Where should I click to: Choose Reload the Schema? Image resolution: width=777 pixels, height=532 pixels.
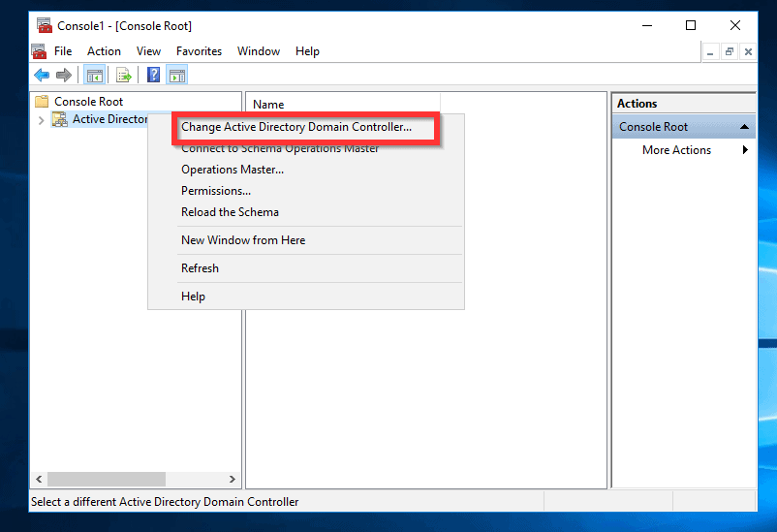tap(306, 212)
